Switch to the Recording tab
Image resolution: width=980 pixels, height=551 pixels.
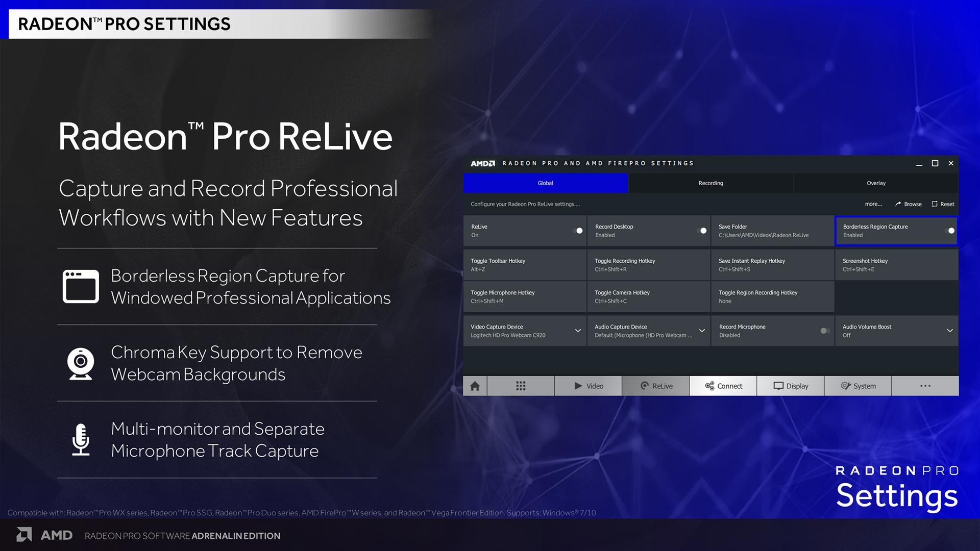coord(711,183)
